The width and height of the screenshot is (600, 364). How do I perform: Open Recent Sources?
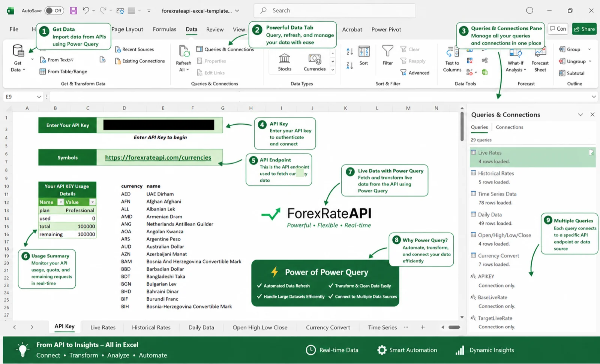[x=134, y=49]
